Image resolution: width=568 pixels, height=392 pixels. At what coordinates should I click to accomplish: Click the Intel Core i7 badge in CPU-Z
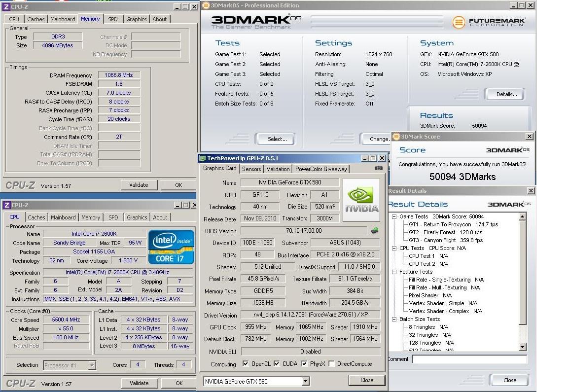pyautogui.click(x=172, y=247)
